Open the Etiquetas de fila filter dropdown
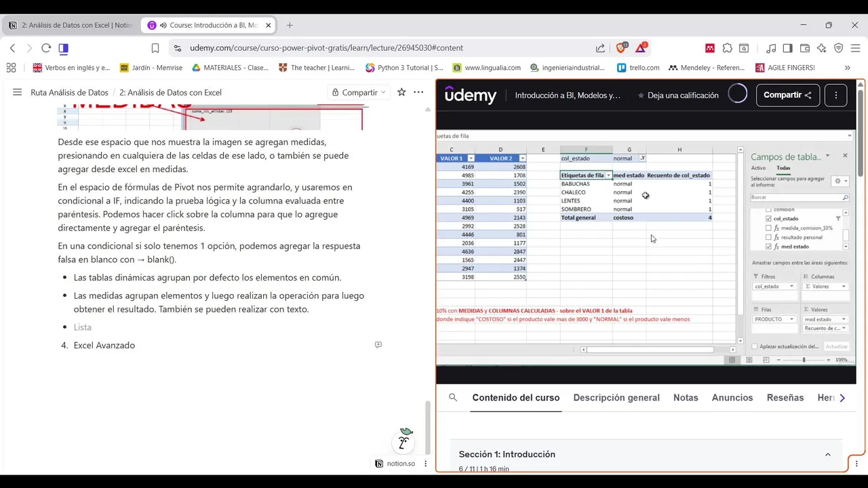This screenshot has height=488, width=868. (608, 176)
